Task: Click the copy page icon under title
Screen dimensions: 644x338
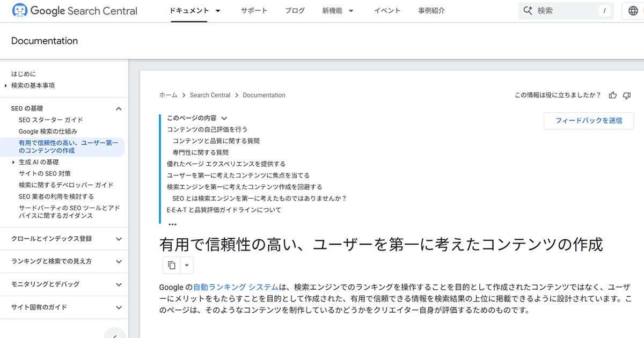Action: [172, 265]
